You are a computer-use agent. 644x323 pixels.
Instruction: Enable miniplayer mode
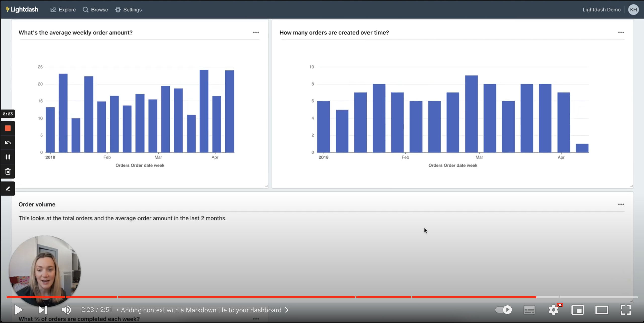click(x=577, y=310)
